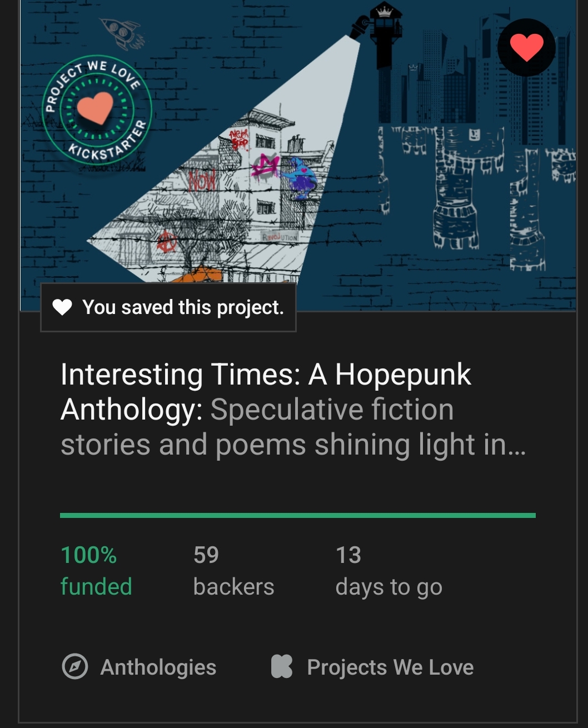Image resolution: width=588 pixels, height=728 pixels.
Task: Click the green funding progress bar
Action: pyautogui.click(x=297, y=516)
